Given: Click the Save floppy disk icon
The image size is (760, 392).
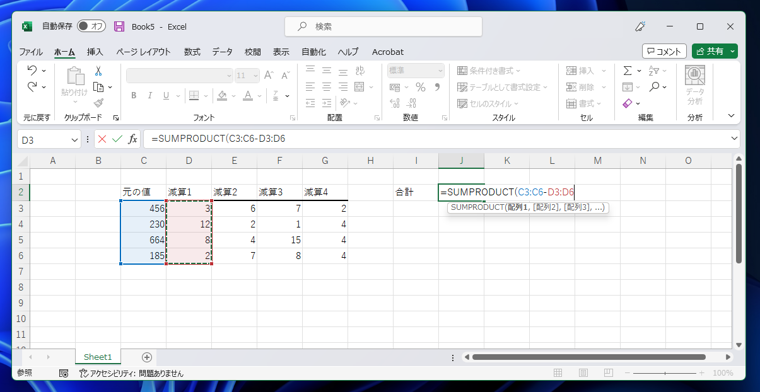Looking at the screenshot, I should coord(119,27).
